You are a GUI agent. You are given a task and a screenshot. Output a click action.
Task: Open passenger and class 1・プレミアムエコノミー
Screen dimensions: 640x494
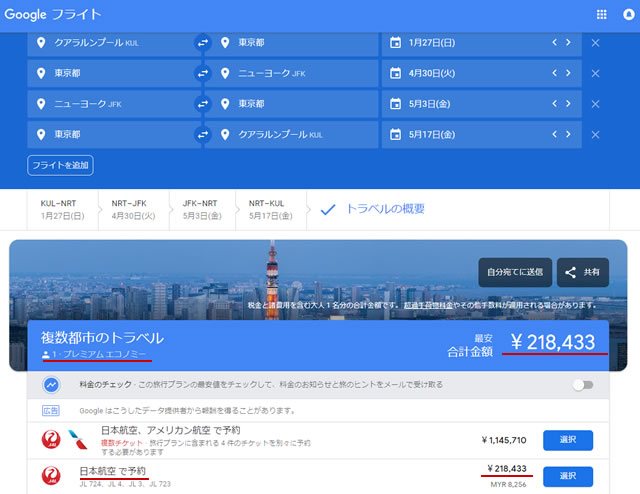(x=94, y=354)
